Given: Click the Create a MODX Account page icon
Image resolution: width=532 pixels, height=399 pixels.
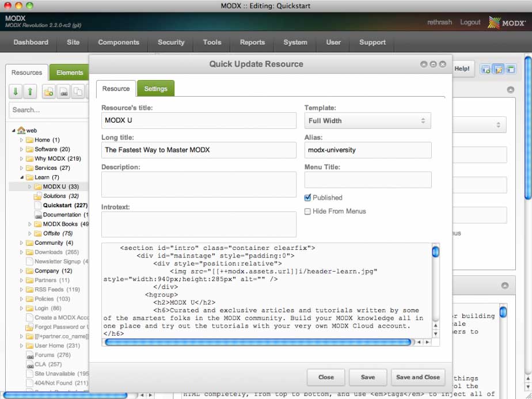Looking at the screenshot, I should (x=29, y=318).
